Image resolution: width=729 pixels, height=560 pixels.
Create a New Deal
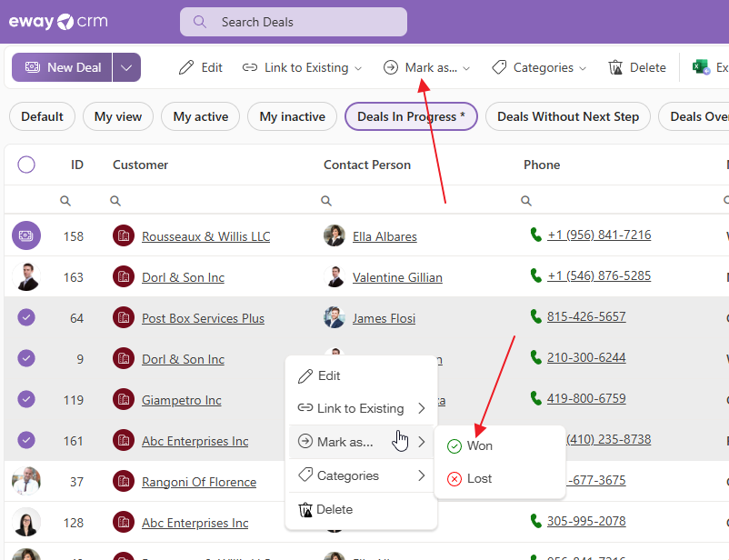pyautogui.click(x=62, y=67)
